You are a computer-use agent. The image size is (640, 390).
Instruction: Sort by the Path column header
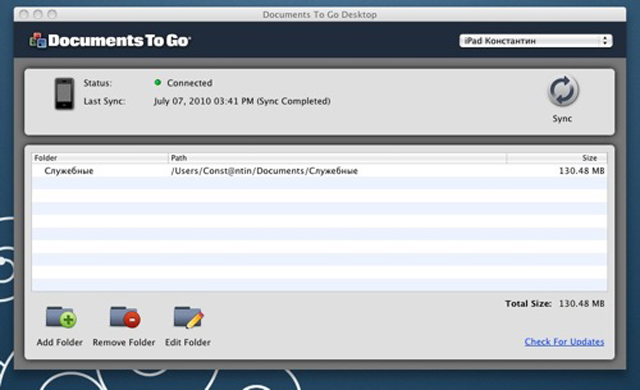(x=337, y=158)
